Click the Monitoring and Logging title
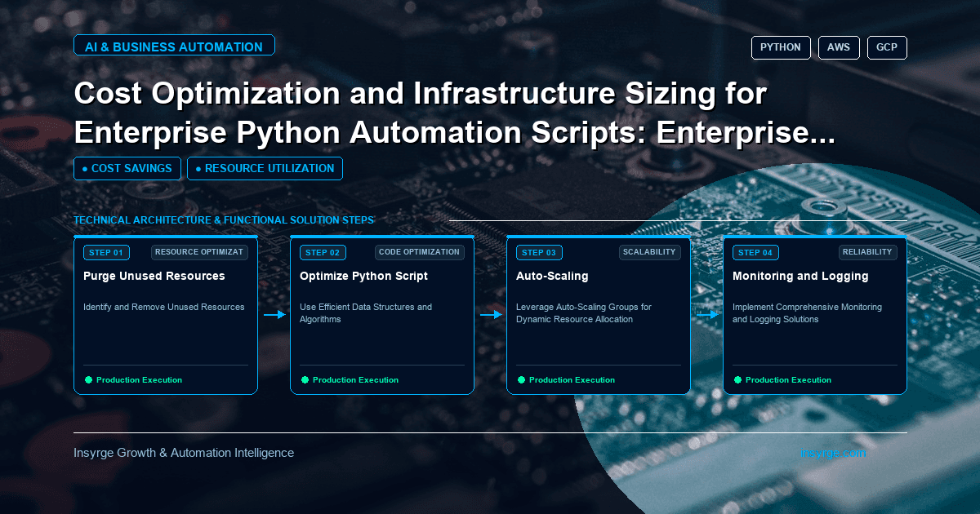 tap(800, 276)
